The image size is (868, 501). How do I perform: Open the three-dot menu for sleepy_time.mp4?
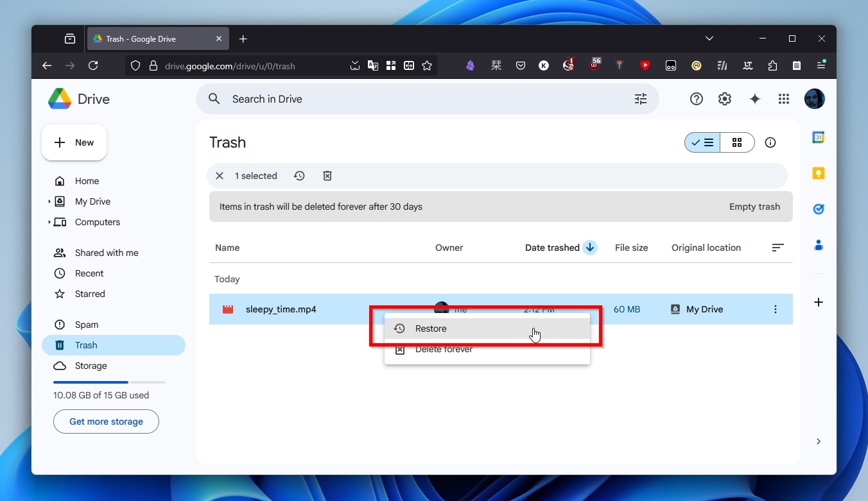(776, 309)
